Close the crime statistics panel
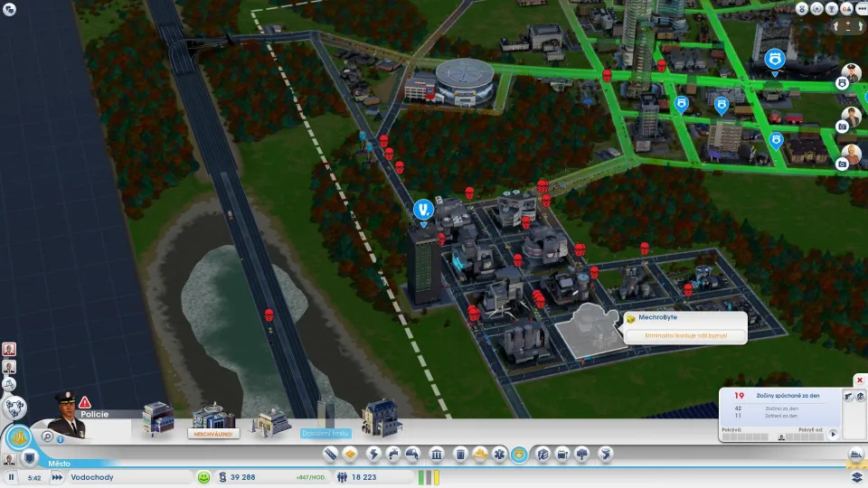 tap(859, 380)
